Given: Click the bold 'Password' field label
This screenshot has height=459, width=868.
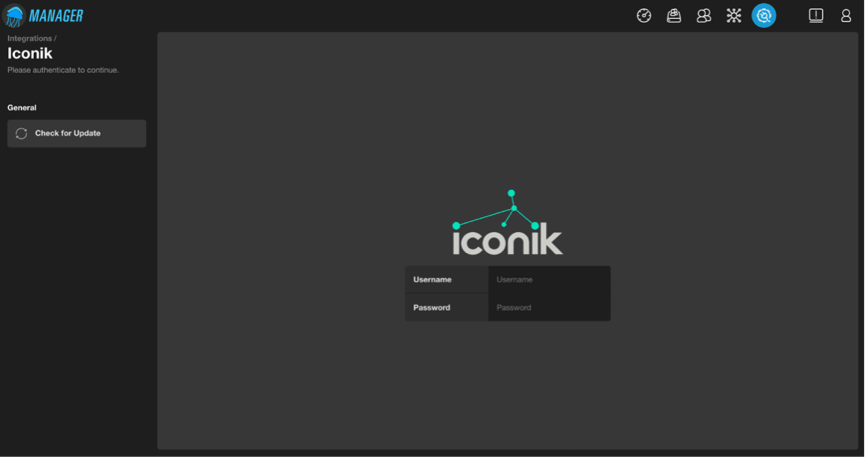Looking at the screenshot, I should pos(432,308).
